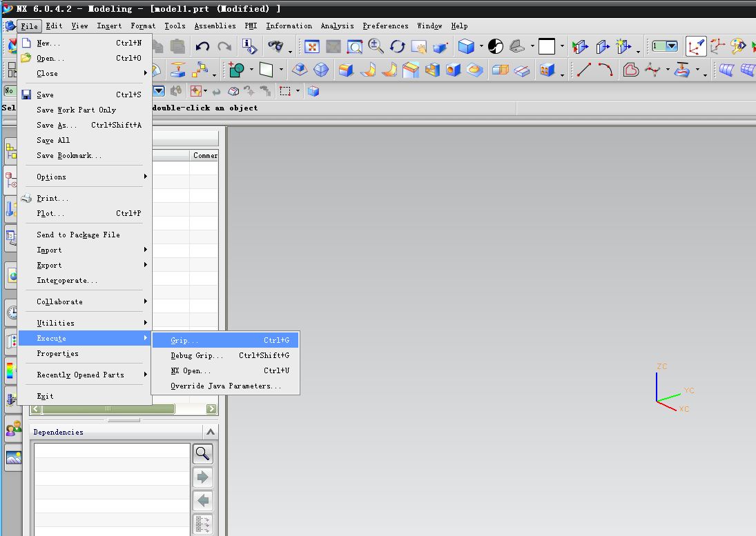Screen dimensions: 756x536
Task: Choose Exit in File menu
Action: 85,397
